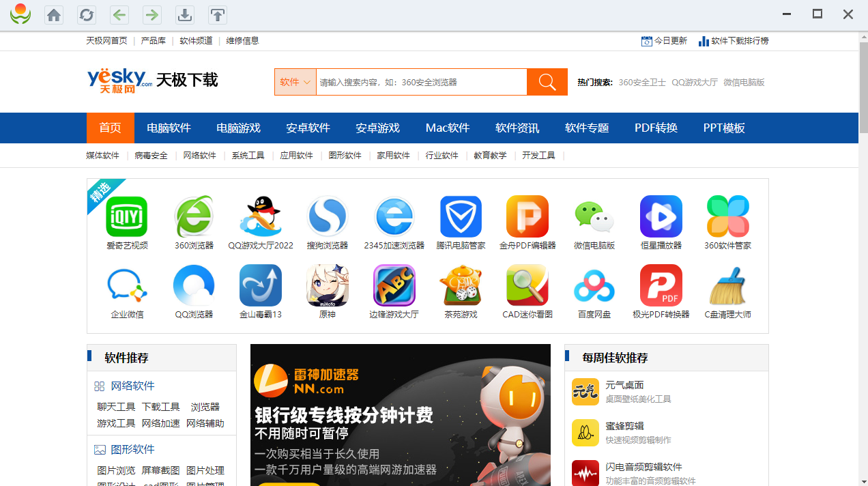Open the 微信电脑版 icon

click(x=594, y=216)
